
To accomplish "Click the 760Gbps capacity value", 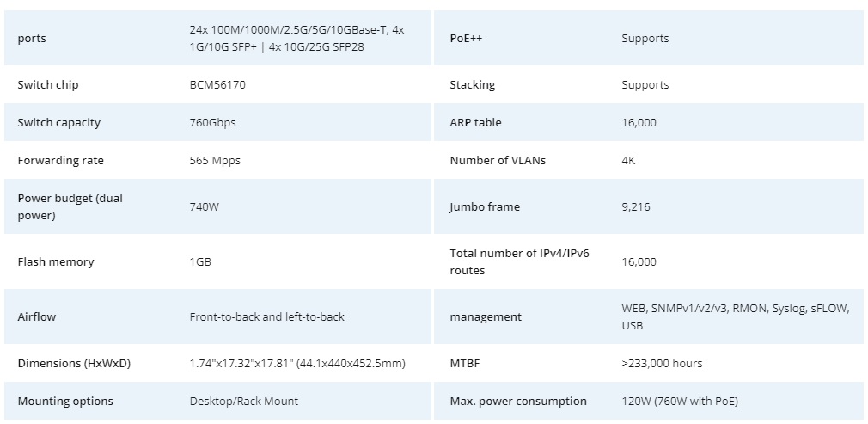I will click(212, 123).
